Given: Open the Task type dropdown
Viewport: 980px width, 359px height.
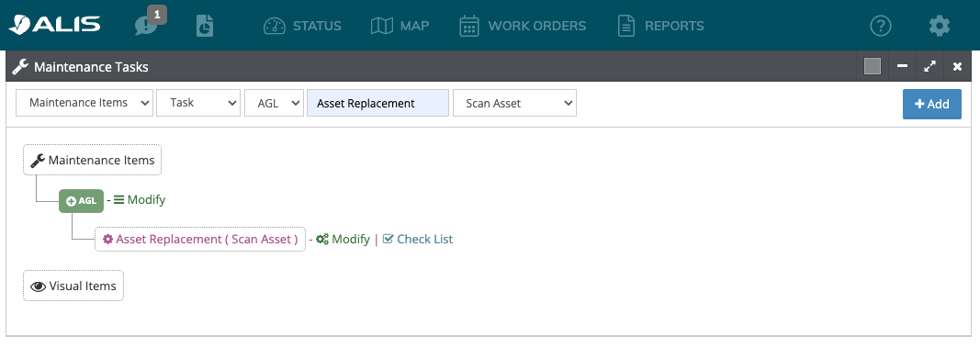Looking at the screenshot, I should coord(198,103).
